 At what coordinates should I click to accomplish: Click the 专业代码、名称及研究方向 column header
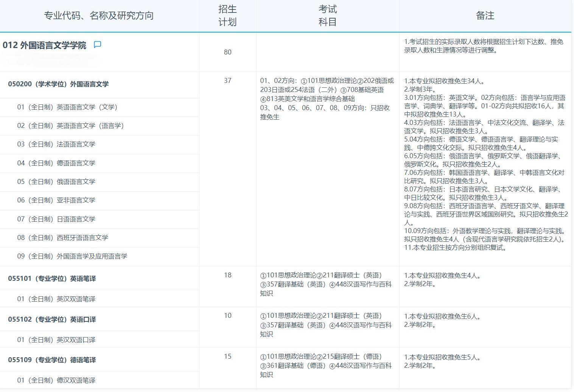(100, 16)
